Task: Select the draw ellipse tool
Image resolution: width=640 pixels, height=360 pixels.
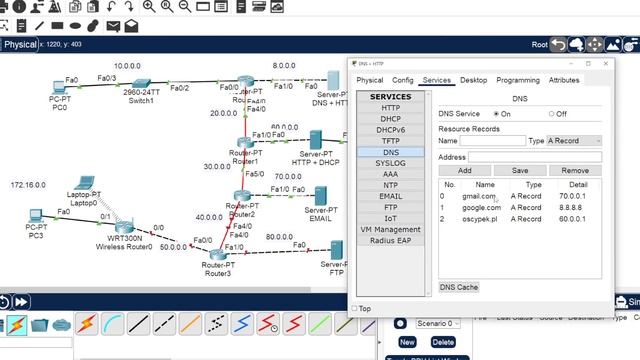Action: click(75, 26)
